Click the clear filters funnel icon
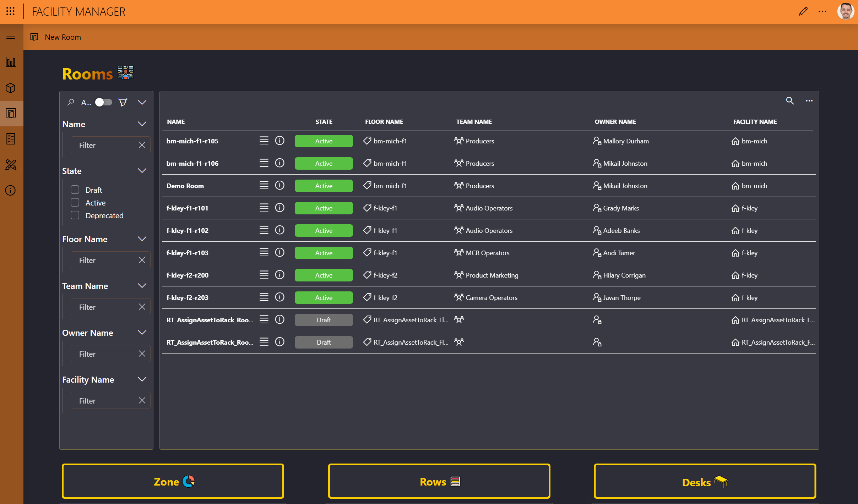 pos(123,103)
